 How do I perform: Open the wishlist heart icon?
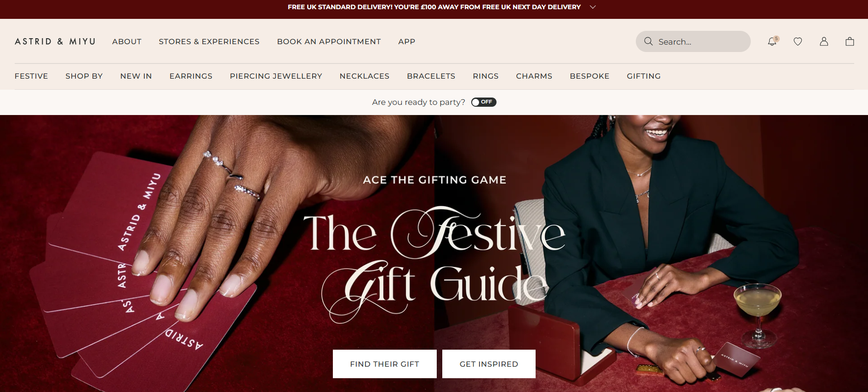click(x=798, y=41)
